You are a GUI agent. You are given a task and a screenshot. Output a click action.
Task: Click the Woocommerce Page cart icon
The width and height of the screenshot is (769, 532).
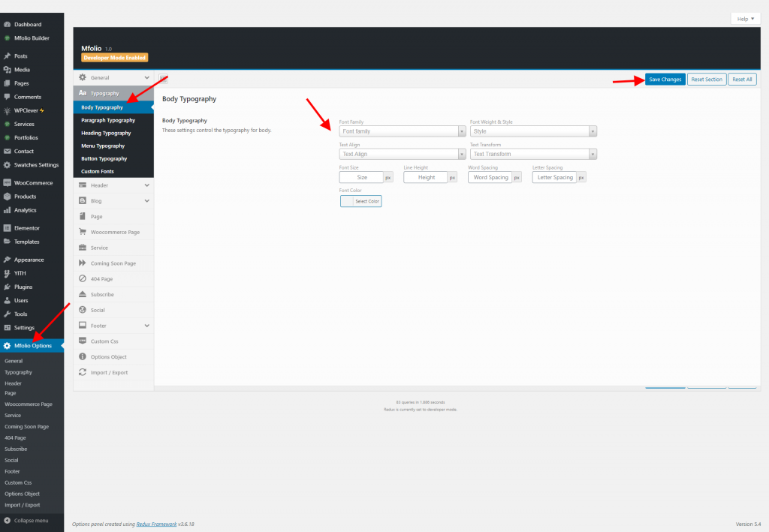tap(83, 232)
